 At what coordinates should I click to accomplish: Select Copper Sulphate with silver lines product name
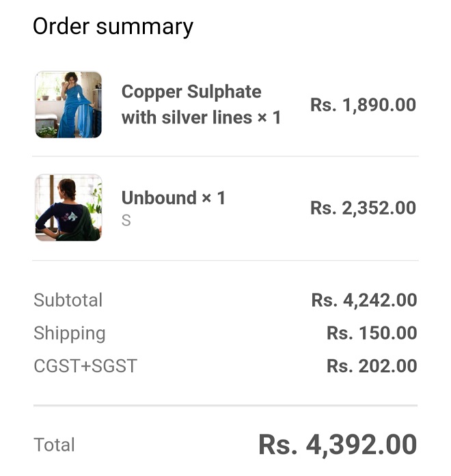(x=191, y=104)
